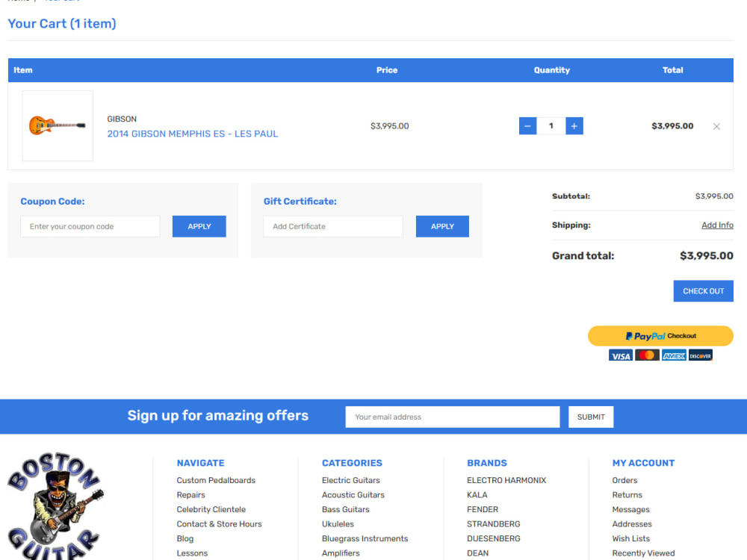This screenshot has width=747, height=560.
Task: Open the 2014 Gibson Memphis ES - Les Paul link
Action: coord(193,134)
